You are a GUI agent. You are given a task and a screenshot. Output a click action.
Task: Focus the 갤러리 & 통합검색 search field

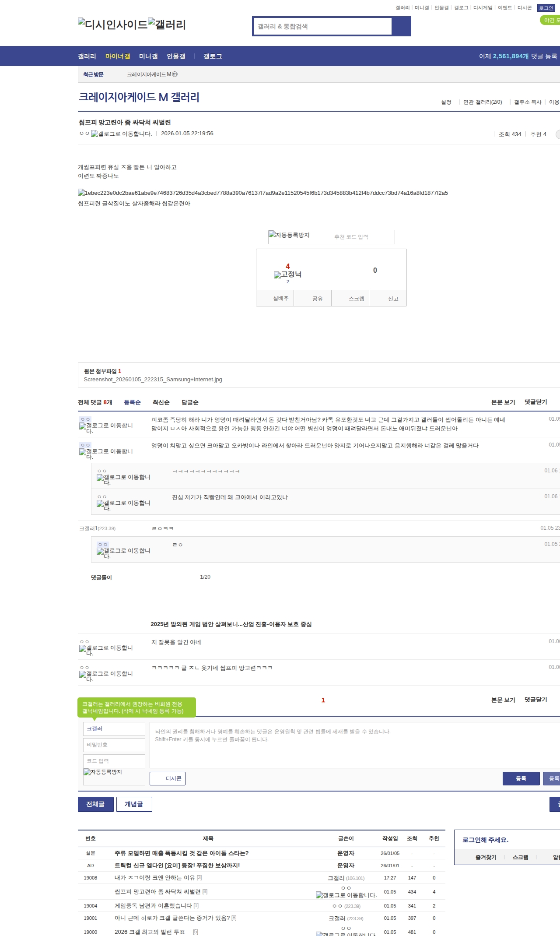coord(323,26)
